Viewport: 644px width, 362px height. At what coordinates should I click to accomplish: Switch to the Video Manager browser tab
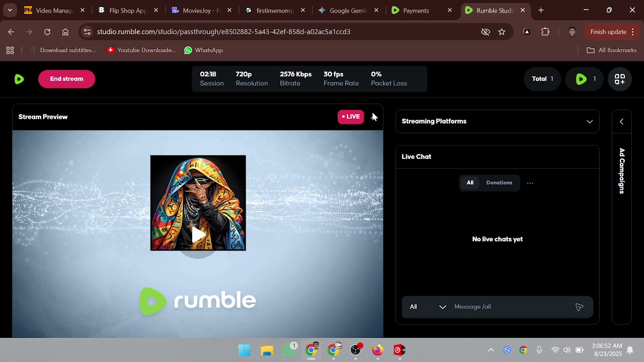coord(54,10)
